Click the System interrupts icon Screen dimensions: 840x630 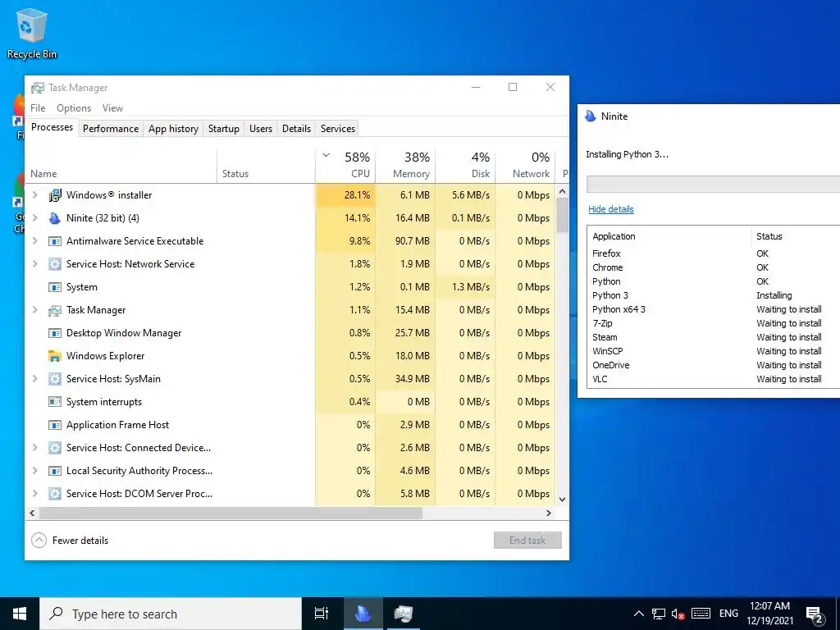(x=55, y=402)
